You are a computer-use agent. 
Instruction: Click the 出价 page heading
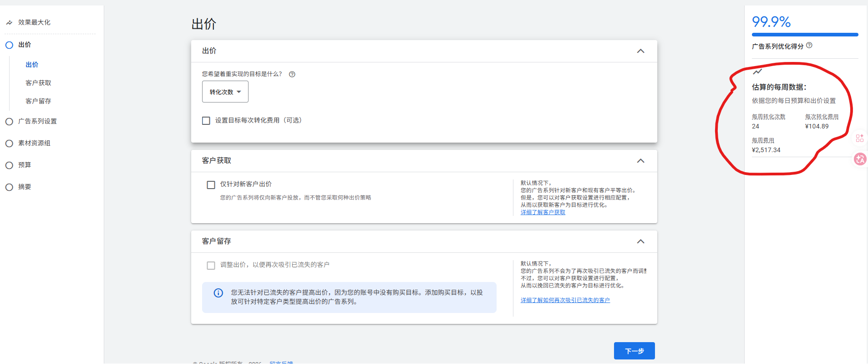coord(203,24)
